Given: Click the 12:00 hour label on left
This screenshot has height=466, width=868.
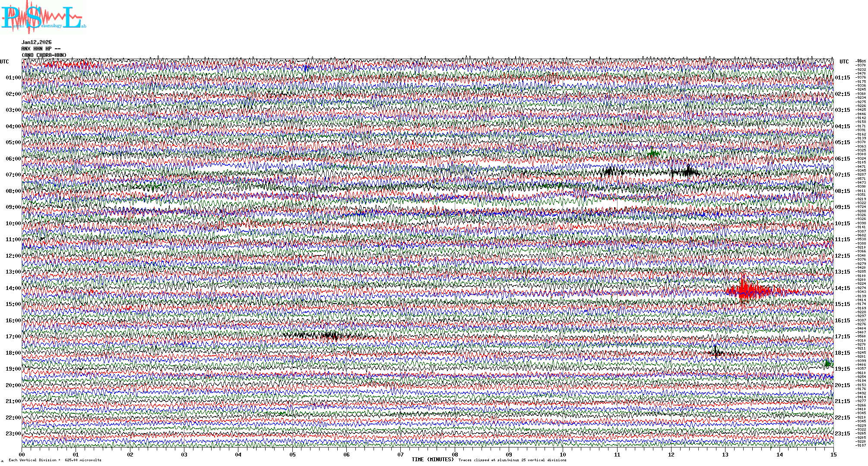Looking at the screenshot, I should click(13, 256).
